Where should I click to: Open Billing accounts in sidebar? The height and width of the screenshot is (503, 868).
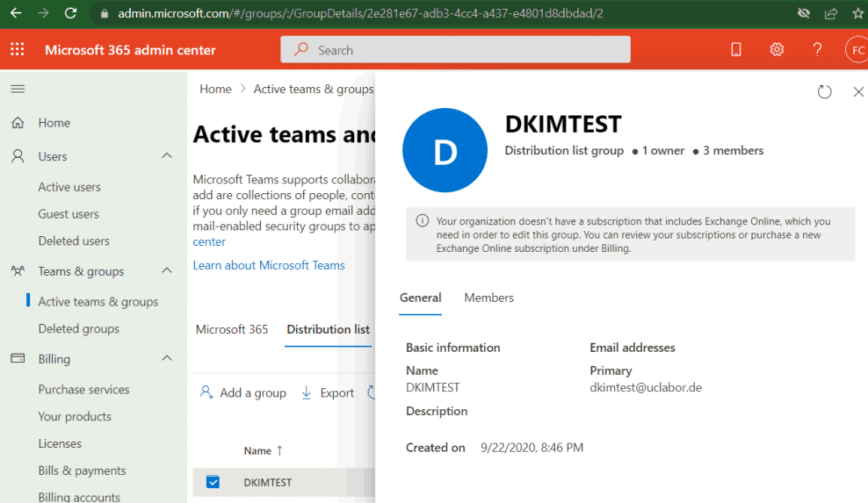tap(79, 497)
